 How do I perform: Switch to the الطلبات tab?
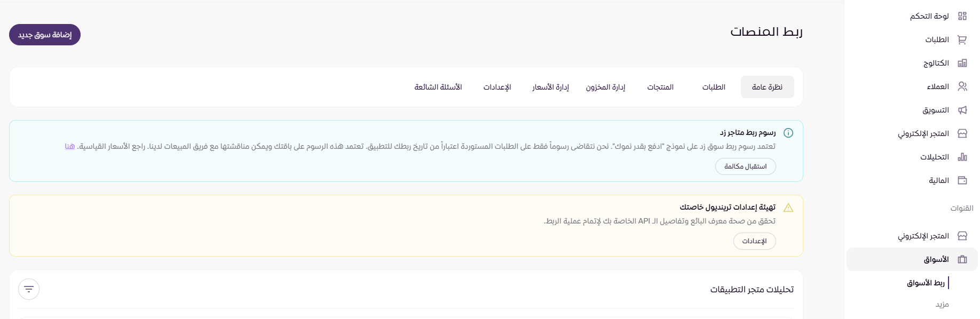pos(713,87)
